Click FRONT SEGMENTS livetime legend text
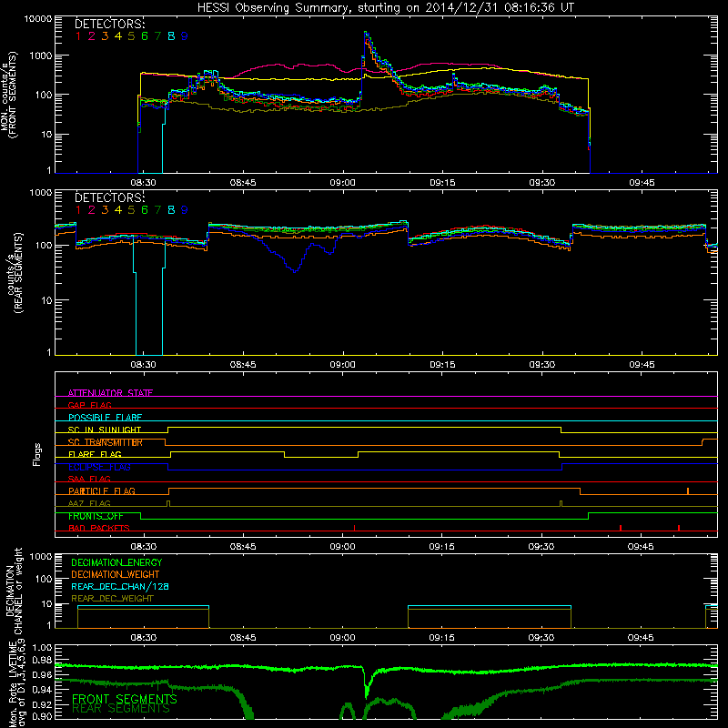Image resolution: width=728 pixels, height=728 pixels. click(125, 699)
